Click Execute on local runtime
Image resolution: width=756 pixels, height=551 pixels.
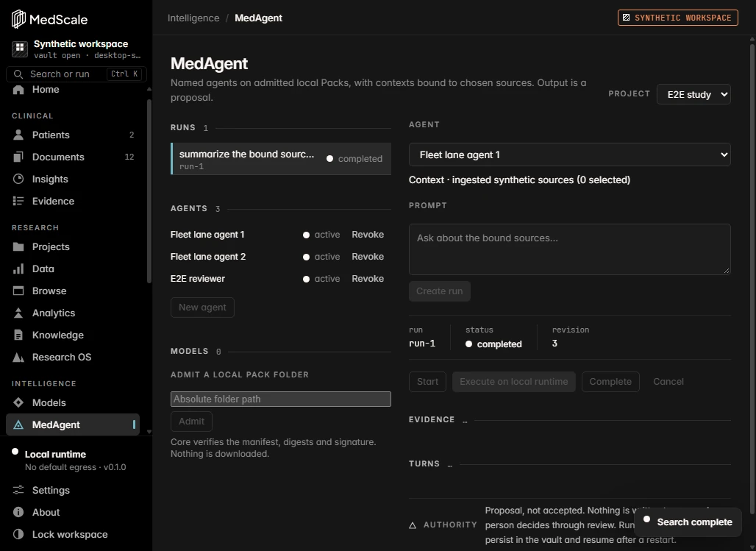513,382
